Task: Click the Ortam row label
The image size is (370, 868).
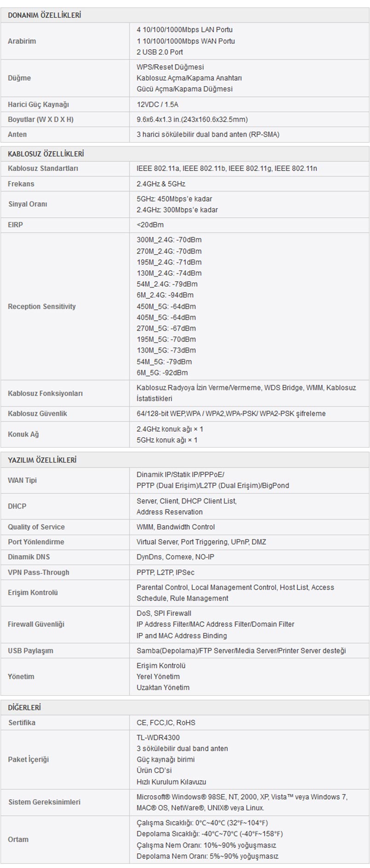Action: coord(18,839)
